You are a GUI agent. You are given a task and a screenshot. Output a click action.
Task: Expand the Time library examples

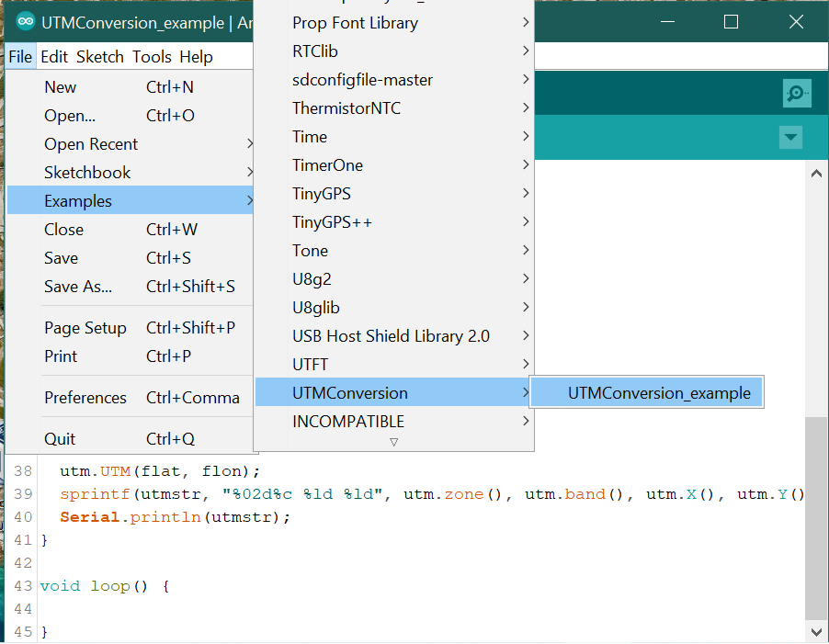tap(394, 137)
